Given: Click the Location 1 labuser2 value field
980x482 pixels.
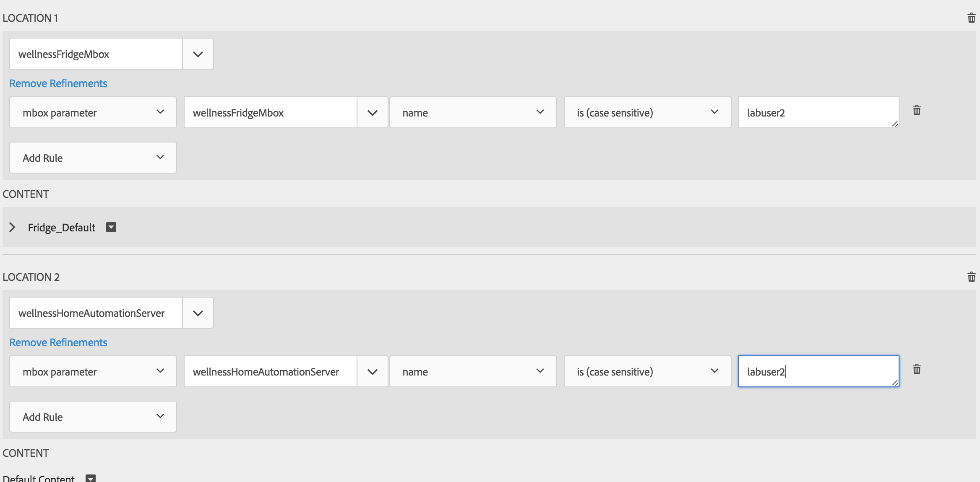Looking at the screenshot, I should pos(818,112).
